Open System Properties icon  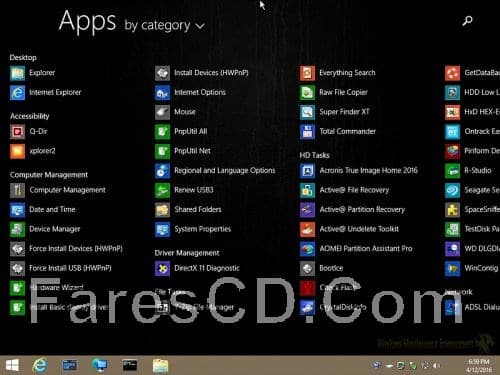coord(162,229)
